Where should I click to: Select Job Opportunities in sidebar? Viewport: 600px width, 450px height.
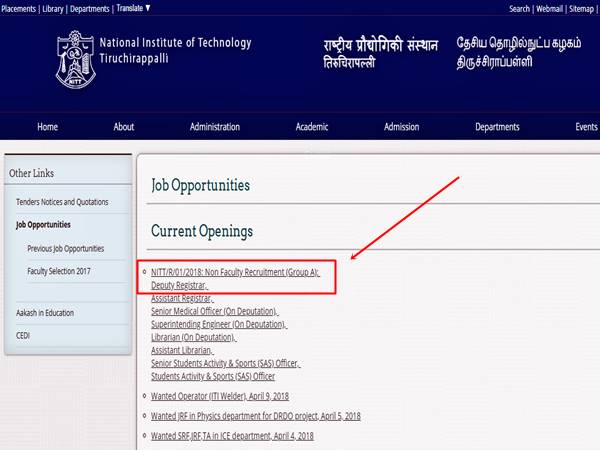(43, 225)
